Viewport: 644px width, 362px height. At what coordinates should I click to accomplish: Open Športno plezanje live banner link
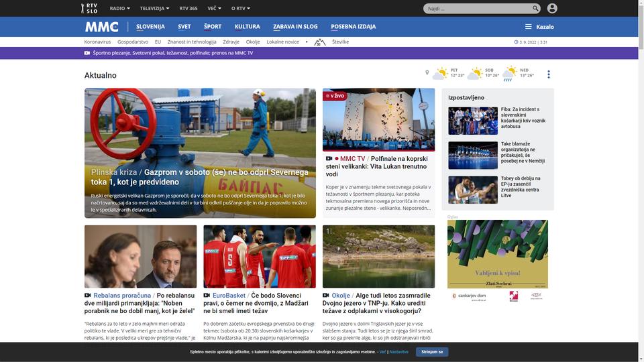pos(172,53)
